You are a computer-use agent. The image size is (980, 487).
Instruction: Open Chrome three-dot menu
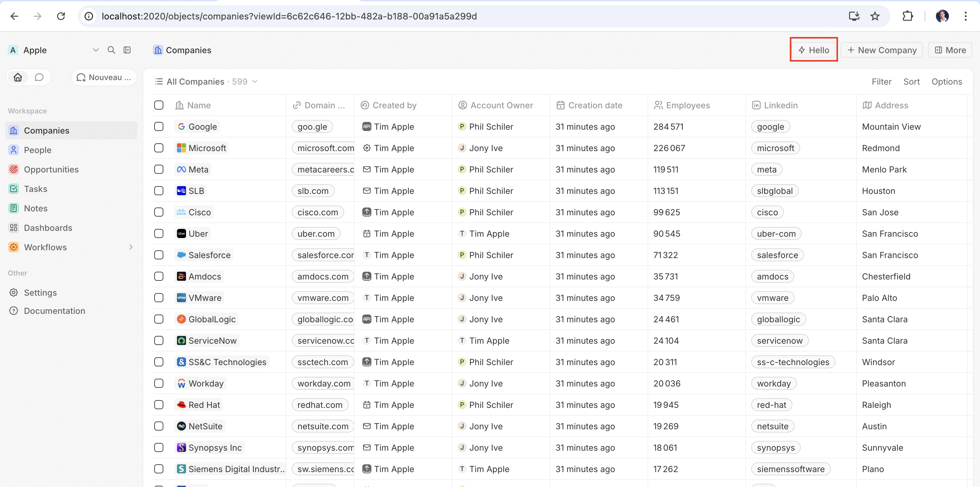(965, 16)
